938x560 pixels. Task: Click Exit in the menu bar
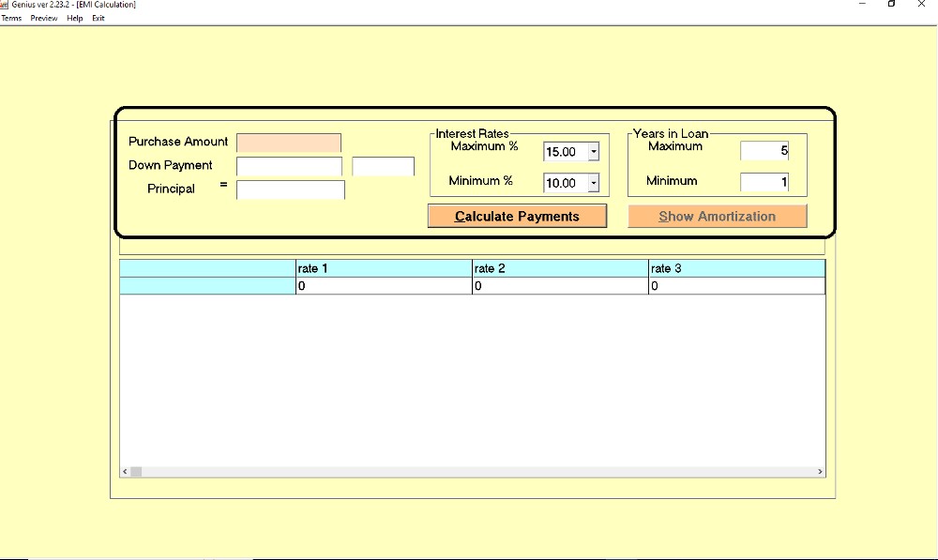point(98,18)
